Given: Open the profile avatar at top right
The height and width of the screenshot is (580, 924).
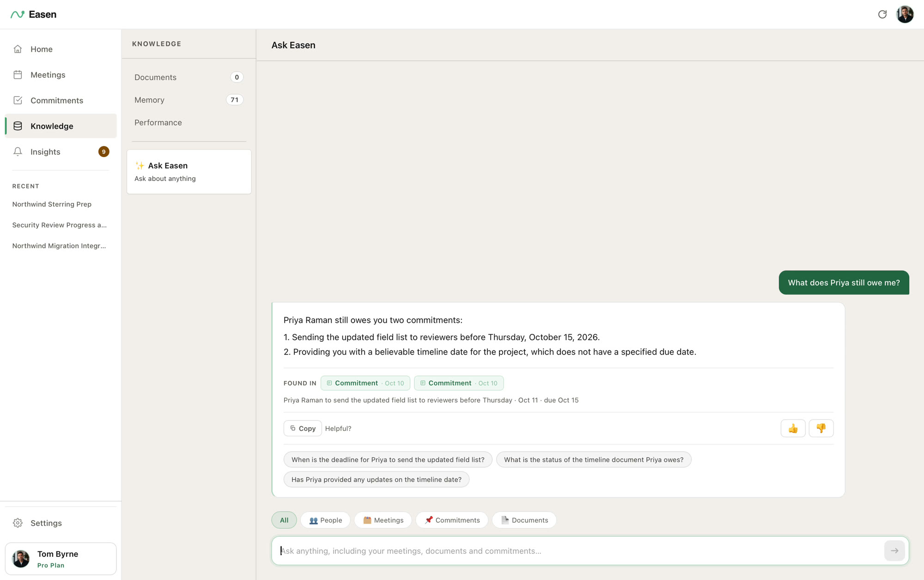Looking at the screenshot, I should click(905, 14).
